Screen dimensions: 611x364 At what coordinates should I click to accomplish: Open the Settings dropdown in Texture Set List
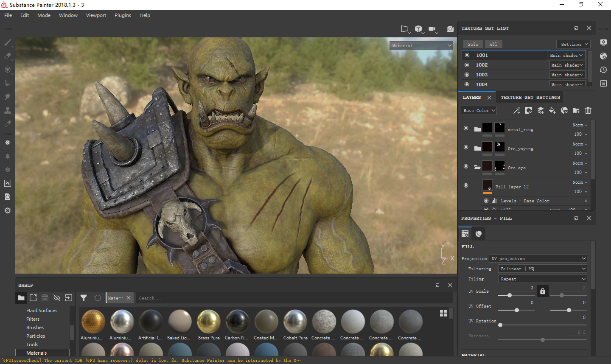tap(573, 44)
